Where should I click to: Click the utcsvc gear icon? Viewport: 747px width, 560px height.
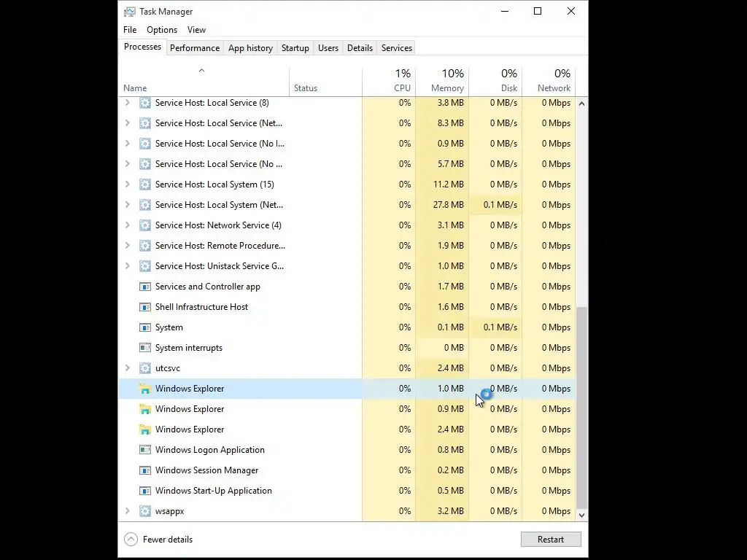pos(145,368)
